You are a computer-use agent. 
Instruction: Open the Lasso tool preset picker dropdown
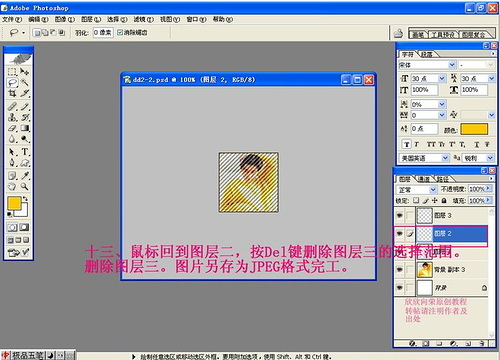23,33
